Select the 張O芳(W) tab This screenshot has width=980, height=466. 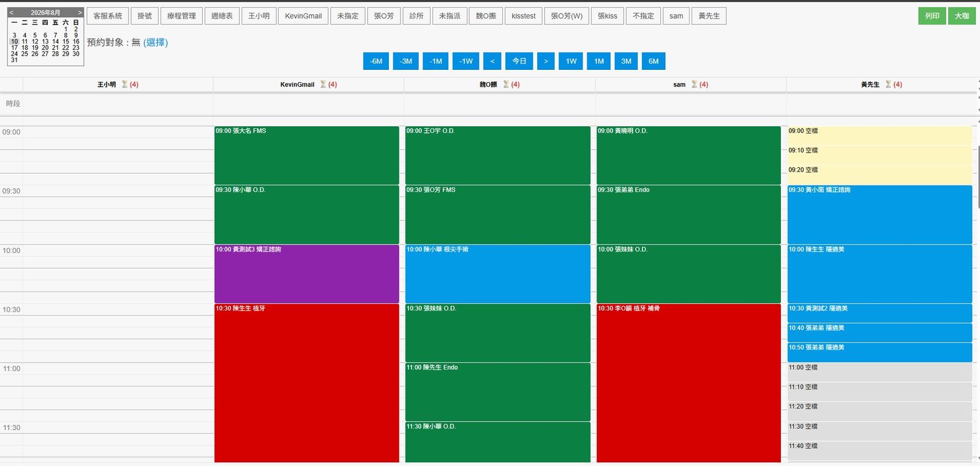click(x=567, y=16)
